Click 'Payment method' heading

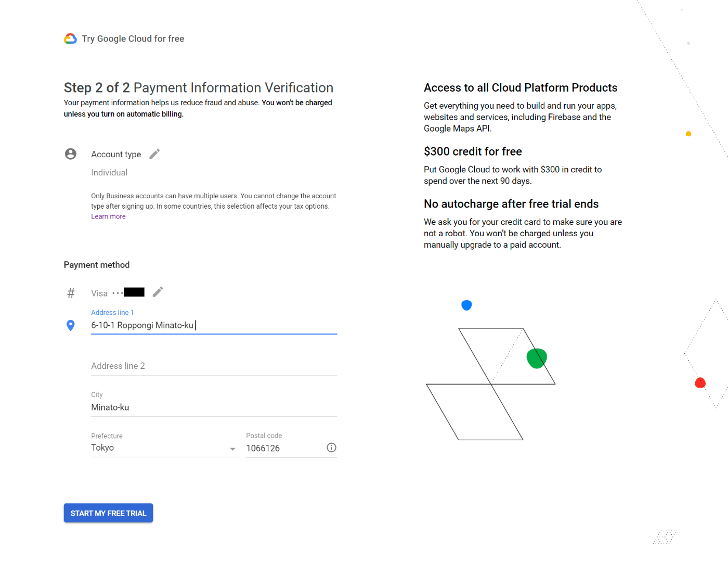point(97,265)
